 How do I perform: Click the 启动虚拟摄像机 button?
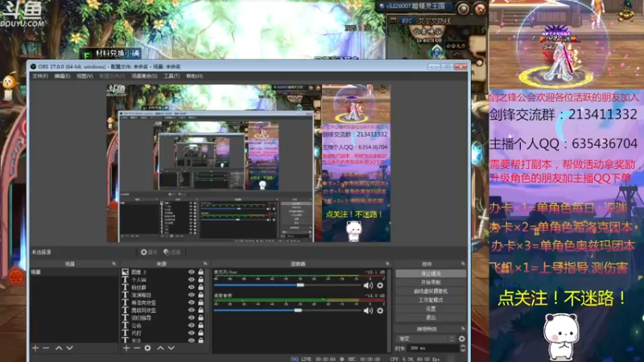coord(431,291)
